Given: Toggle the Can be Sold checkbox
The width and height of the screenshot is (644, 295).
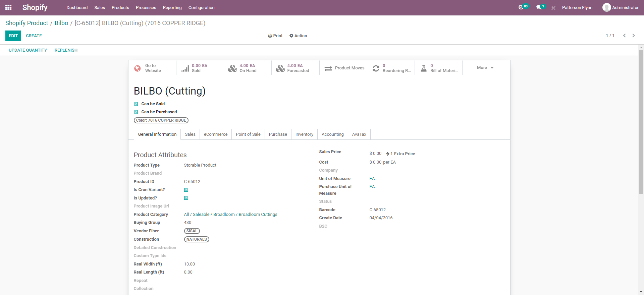Looking at the screenshot, I should click(136, 104).
